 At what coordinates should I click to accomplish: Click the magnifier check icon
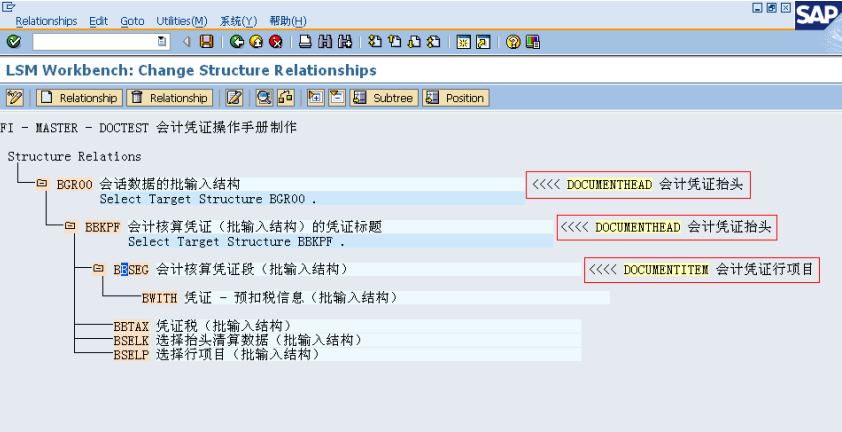[x=264, y=98]
